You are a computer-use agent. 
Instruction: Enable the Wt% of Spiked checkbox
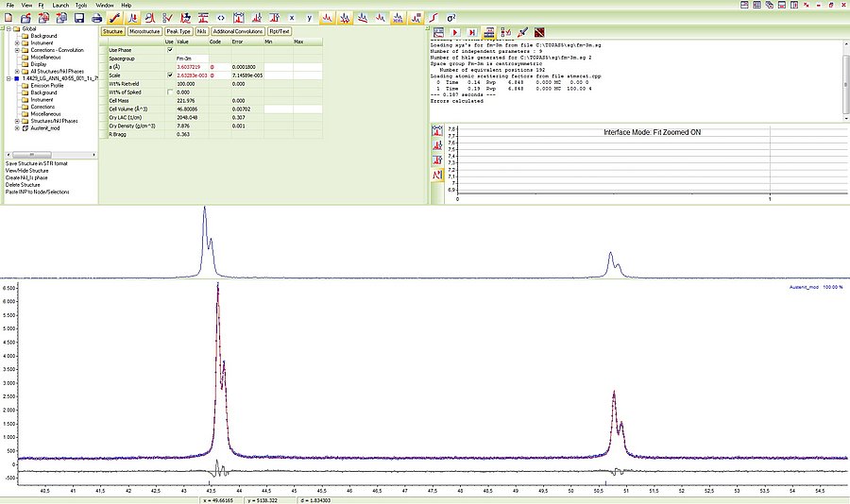pyautogui.click(x=170, y=92)
